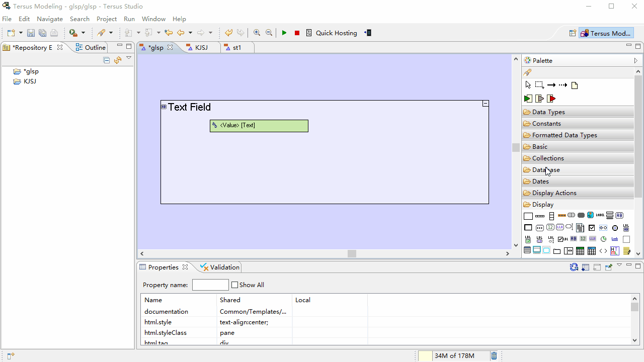644x362 pixels.
Task: Click the Undo arrow icon
Action: pos(228,33)
